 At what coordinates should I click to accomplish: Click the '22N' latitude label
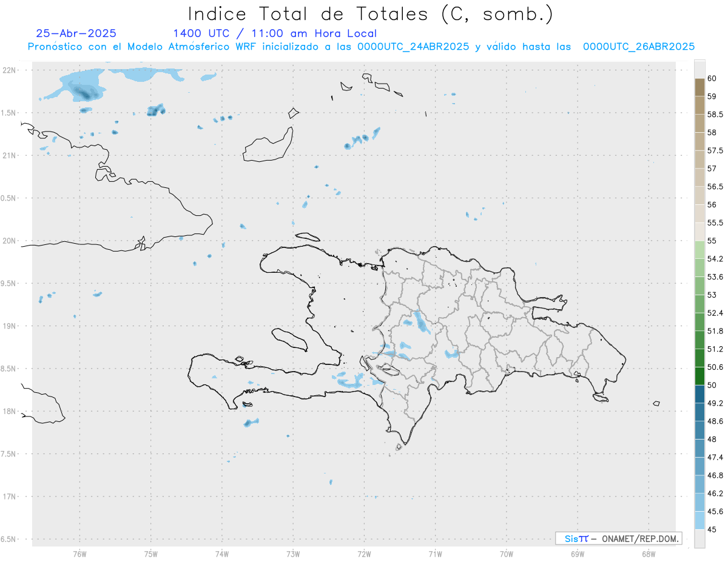[x=10, y=70]
